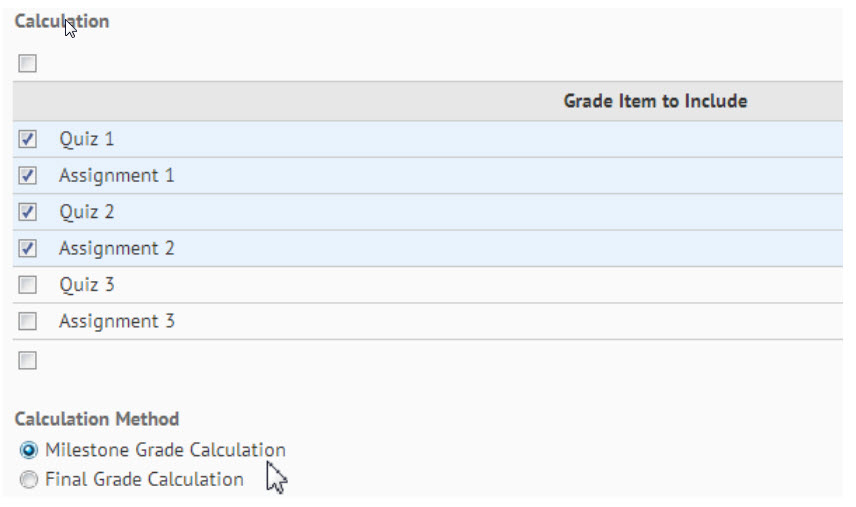The height and width of the screenshot is (507, 856).
Task: Uncheck the Assignment 1 checkbox
Action: coord(28,176)
